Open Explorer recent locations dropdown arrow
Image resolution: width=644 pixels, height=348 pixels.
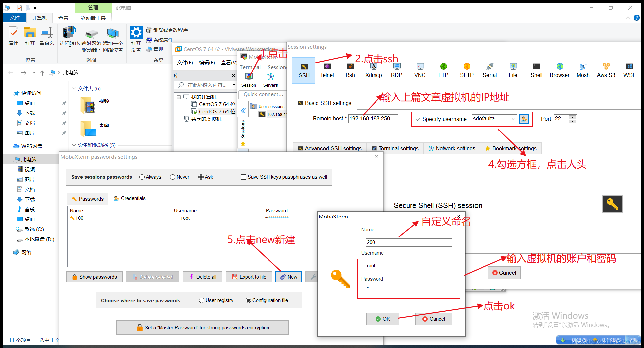click(34, 73)
